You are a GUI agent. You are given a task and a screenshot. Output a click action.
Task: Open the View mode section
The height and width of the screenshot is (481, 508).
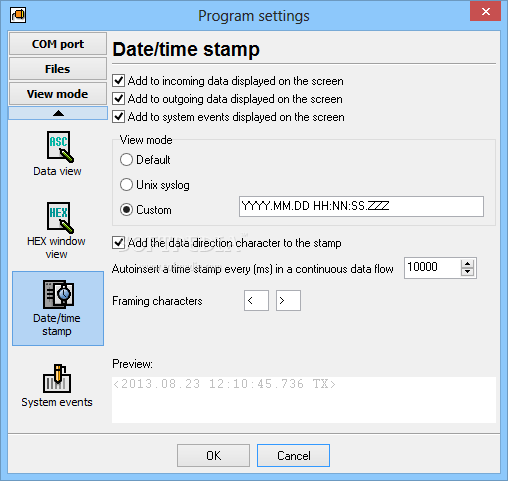coord(58,94)
